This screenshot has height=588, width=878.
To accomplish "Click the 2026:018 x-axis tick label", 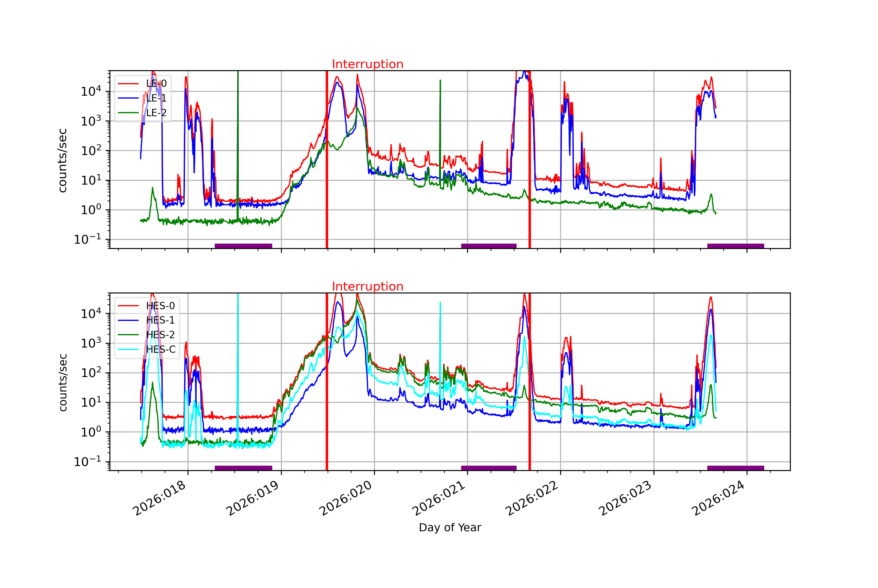I will coord(159,498).
